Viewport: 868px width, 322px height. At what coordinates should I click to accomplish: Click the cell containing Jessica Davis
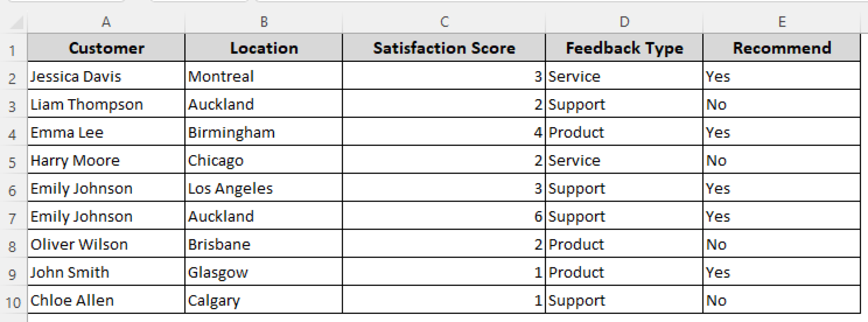pos(106,76)
